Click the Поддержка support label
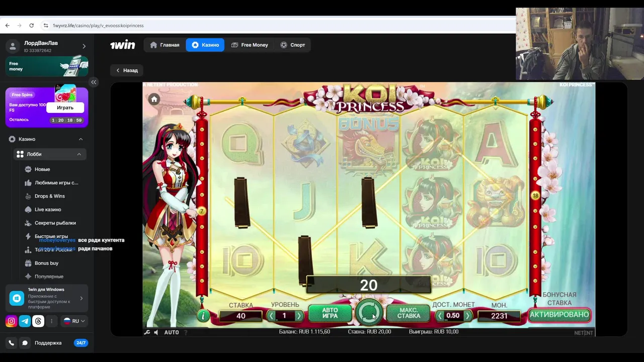 (x=48, y=343)
